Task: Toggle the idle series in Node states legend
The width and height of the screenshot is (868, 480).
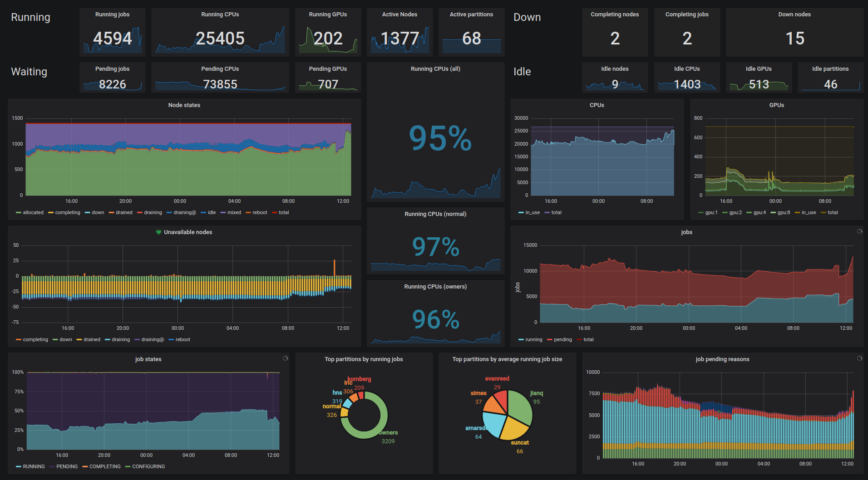Action: (212, 212)
